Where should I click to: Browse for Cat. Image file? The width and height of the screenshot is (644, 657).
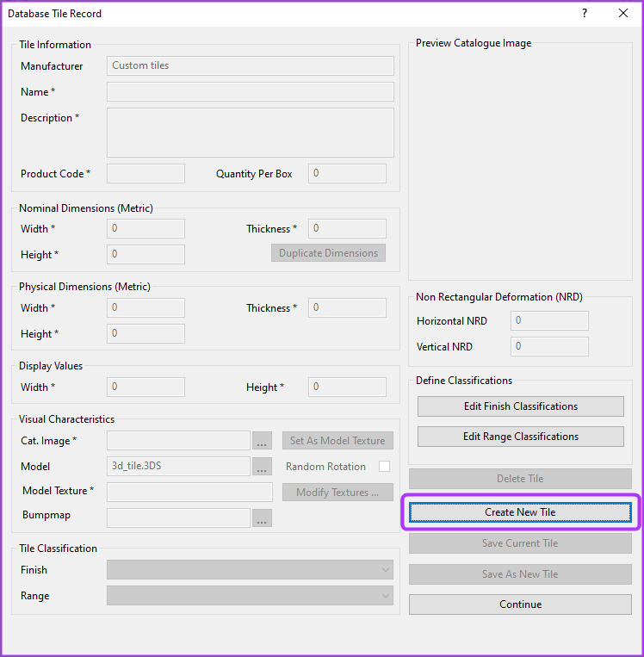pyautogui.click(x=262, y=440)
